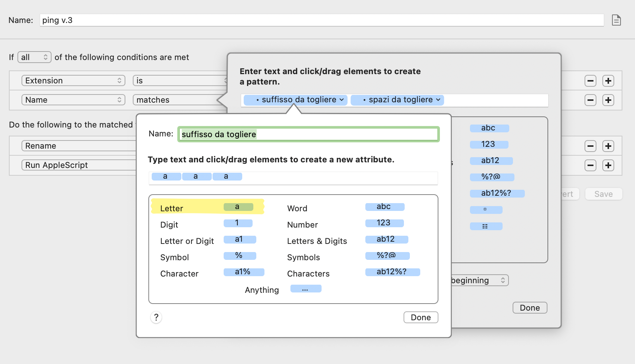Viewport: 635px width, 364px height.
Task: Select the first 'a' token in attribute field
Action: [x=167, y=176]
